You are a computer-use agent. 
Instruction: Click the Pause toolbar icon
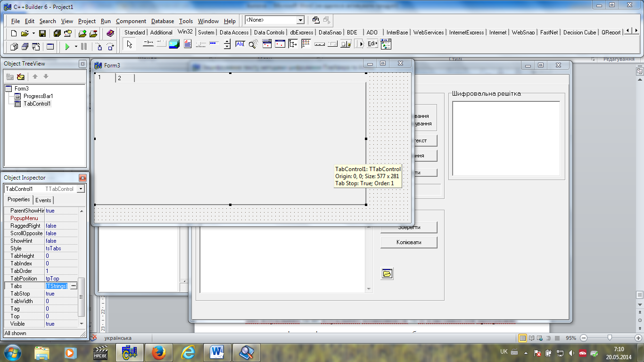84,47
